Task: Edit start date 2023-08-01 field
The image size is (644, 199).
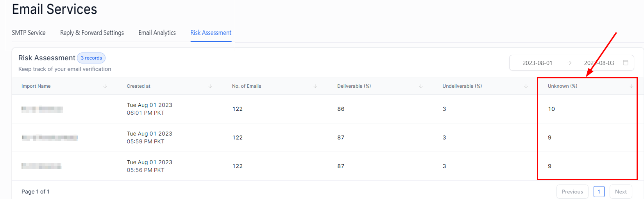Action: 537,63
